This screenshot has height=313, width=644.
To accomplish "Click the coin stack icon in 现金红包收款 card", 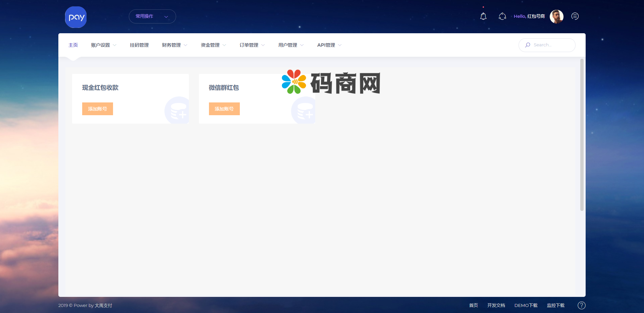I will click(x=178, y=111).
